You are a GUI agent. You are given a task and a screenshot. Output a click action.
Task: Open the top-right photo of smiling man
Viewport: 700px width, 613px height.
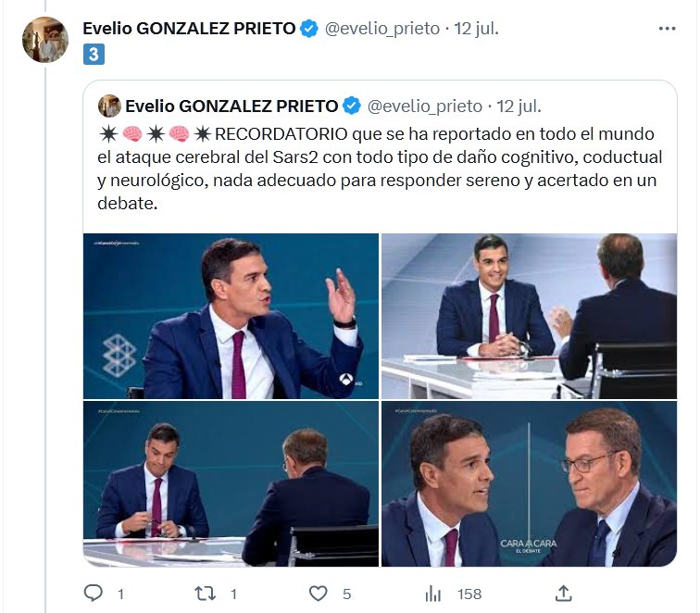tap(529, 317)
